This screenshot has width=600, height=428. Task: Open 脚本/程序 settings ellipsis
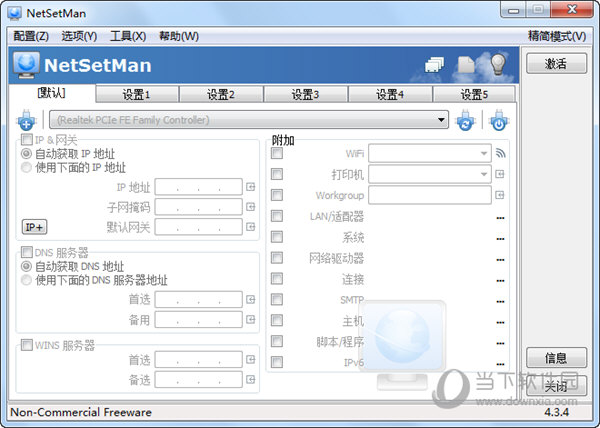coord(500,343)
